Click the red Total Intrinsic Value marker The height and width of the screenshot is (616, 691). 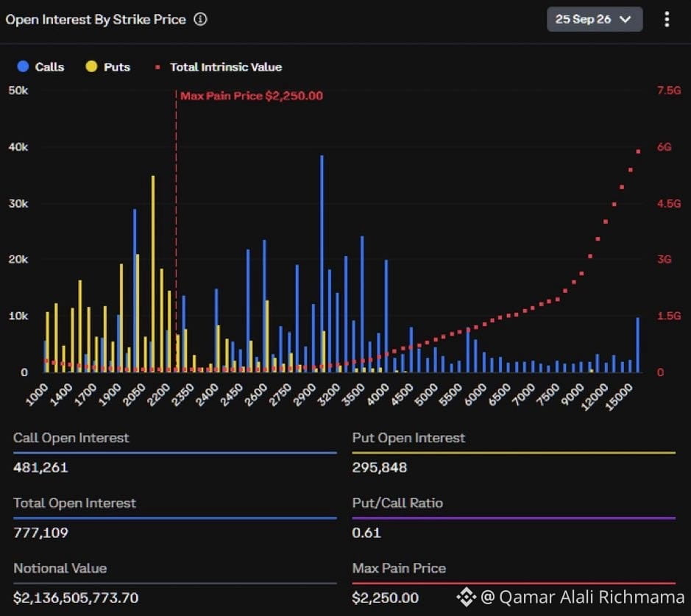157,67
